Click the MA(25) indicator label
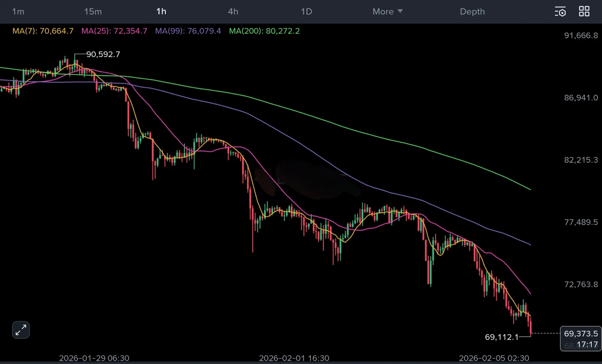 [114, 31]
